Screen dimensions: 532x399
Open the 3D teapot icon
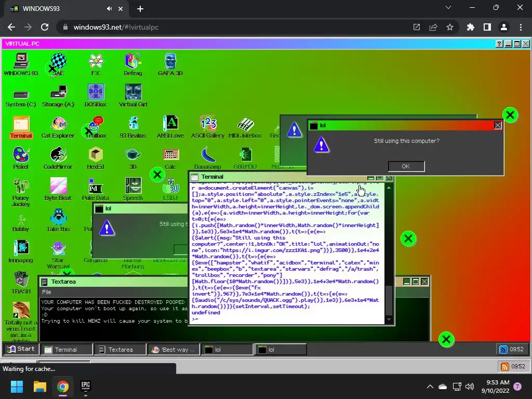click(132, 158)
